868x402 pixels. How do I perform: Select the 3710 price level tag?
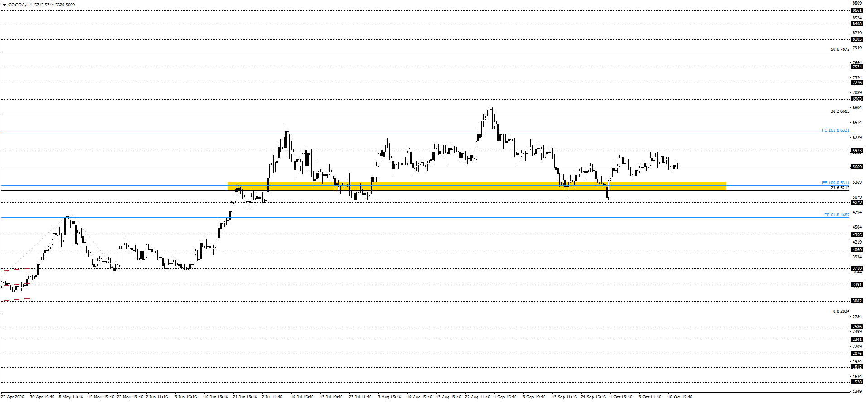[x=857, y=268]
